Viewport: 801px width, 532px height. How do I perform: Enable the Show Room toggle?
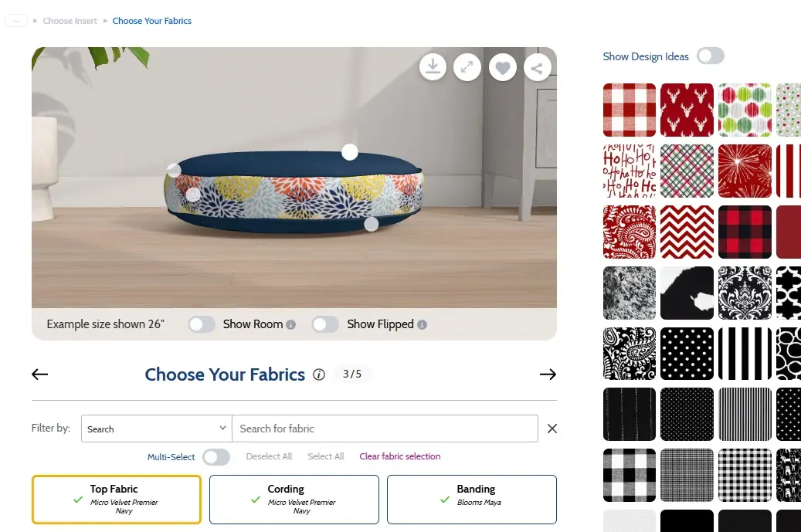click(202, 324)
